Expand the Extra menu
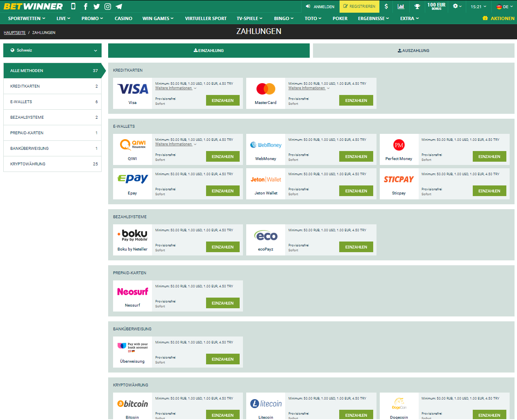517x420 pixels. (x=409, y=18)
